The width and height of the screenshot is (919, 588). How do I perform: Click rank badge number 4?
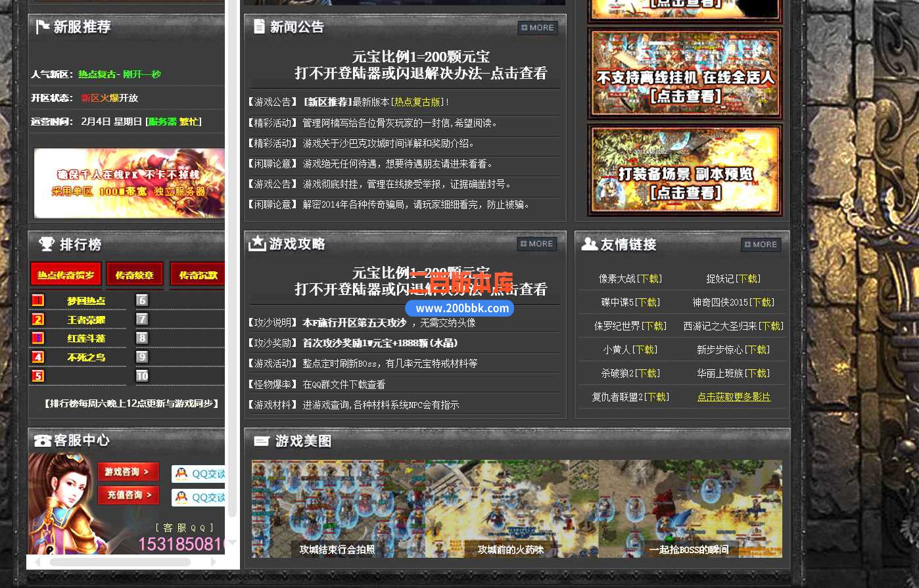pyautogui.click(x=38, y=357)
